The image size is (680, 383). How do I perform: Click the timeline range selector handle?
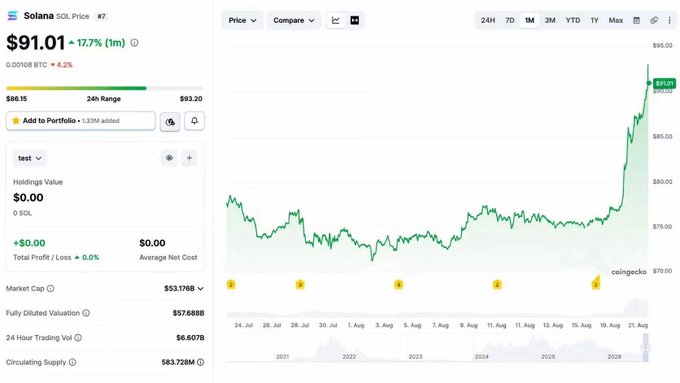tap(645, 347)
